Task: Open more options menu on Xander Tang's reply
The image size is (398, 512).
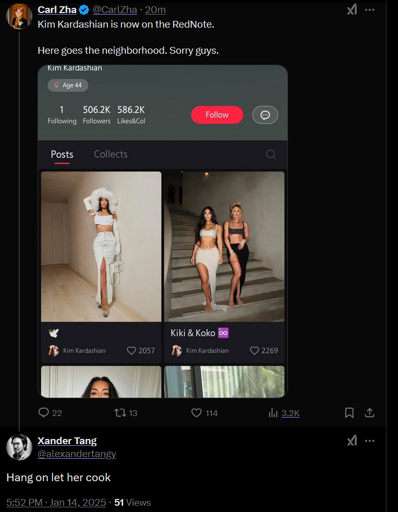Action: (370, 441)
